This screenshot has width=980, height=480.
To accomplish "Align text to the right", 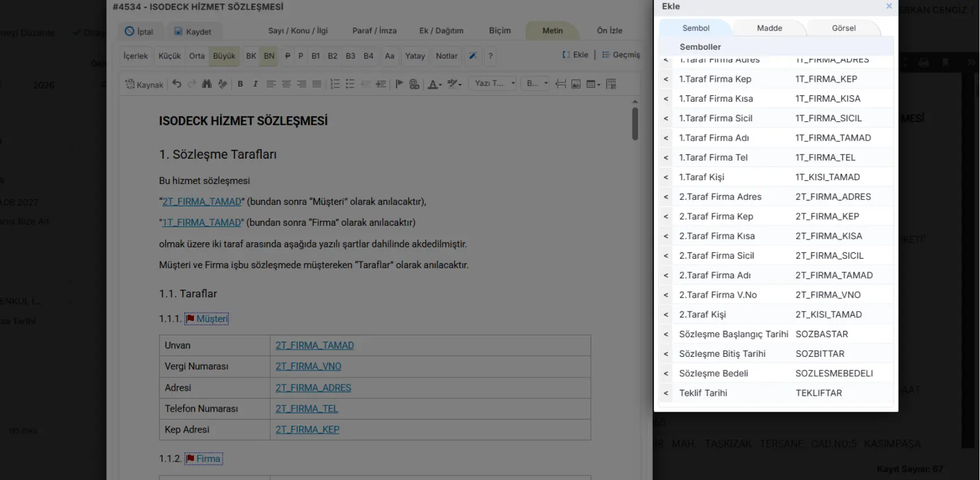I will (x=302, y=84).
